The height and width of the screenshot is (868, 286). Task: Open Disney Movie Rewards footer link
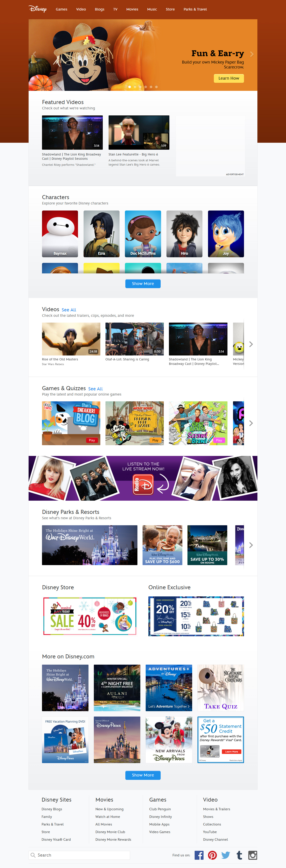(113, 839)
